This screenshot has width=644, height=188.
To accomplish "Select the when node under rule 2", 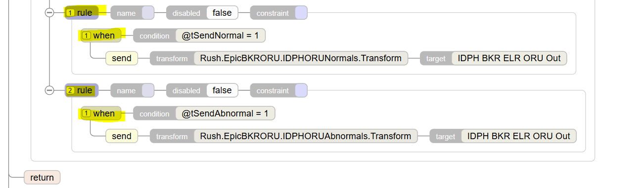I will click(x=101, y=113).
